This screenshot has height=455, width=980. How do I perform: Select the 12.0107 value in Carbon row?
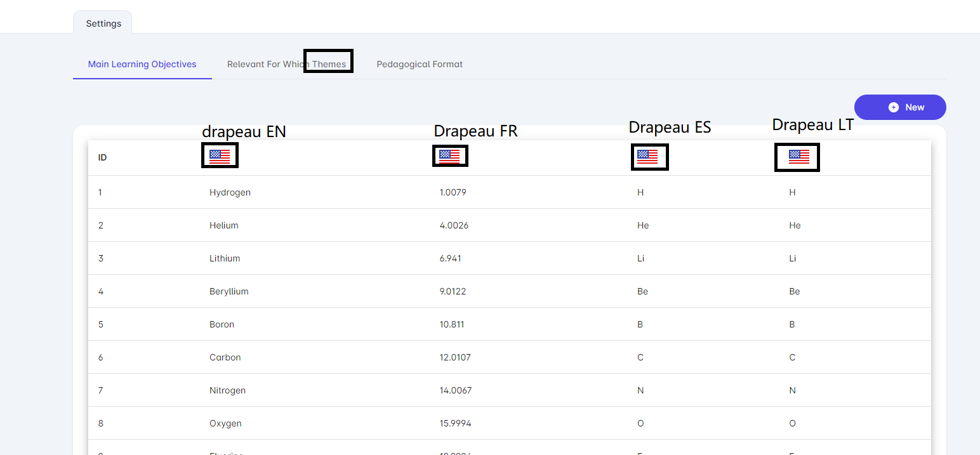point(455,357)
